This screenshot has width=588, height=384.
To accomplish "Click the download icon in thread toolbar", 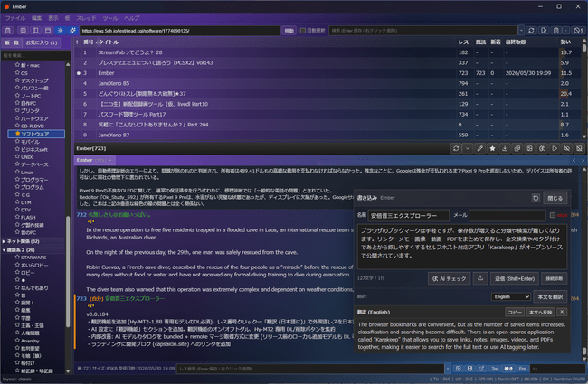I will [505, 149].
